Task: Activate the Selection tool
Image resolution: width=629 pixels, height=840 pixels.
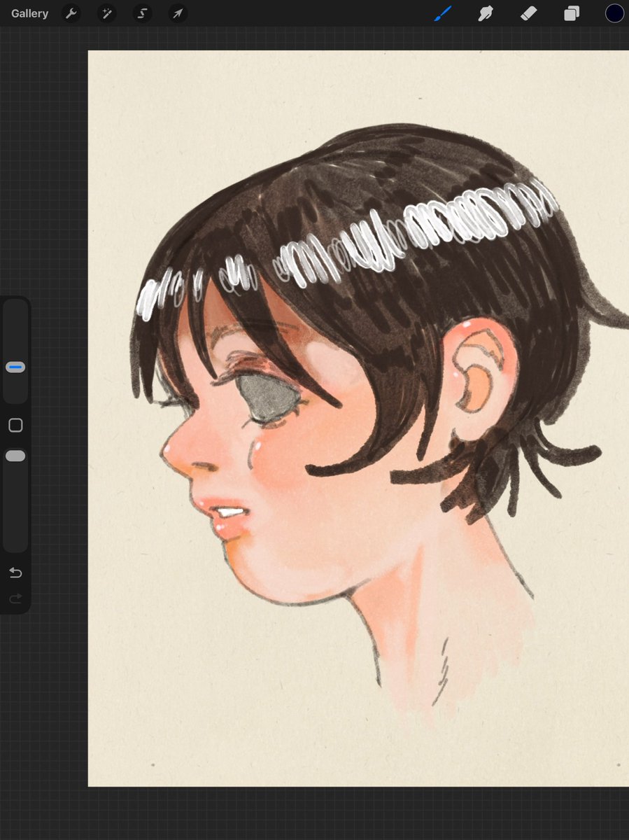Action: point(142,13)
